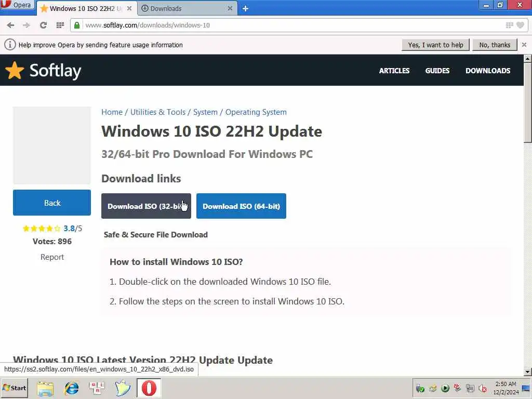Click the red flag tray icon
The image size is (532, 399).
pos(457,388)
